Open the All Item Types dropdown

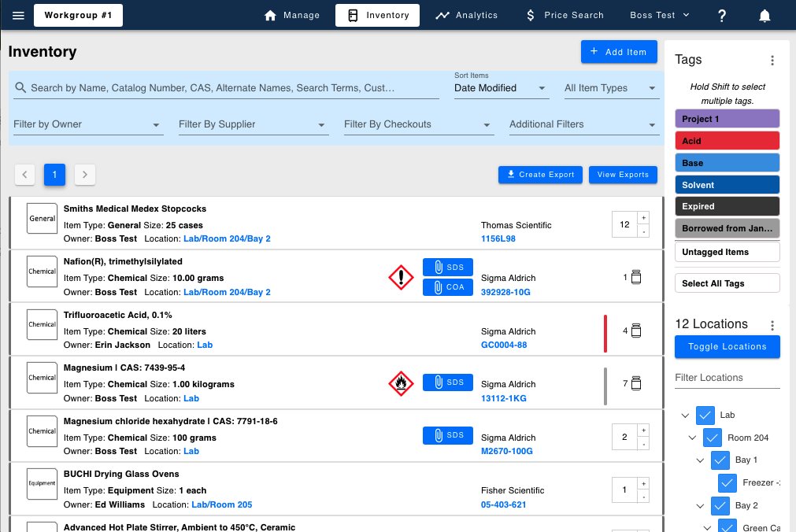tap(612, 88)
